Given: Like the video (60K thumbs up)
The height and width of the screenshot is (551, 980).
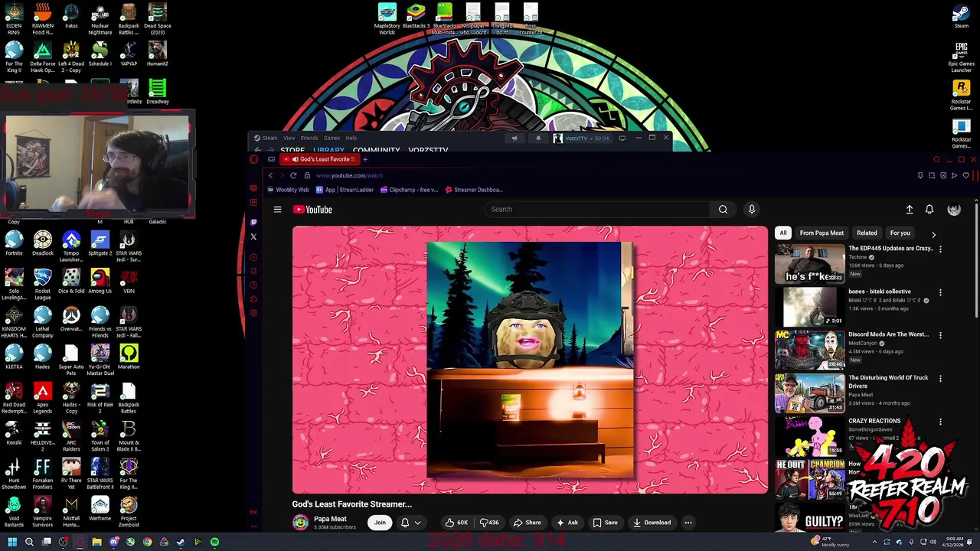Looking at the screenshot, I should pyautogui.click(x=457, y=523).
